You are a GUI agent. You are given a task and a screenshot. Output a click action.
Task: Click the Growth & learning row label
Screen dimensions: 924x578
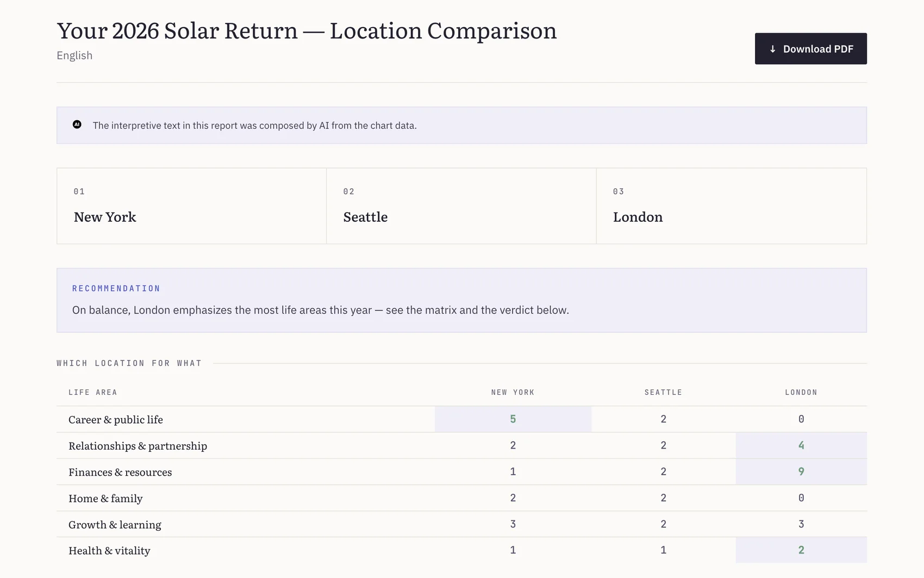click(x=115, y=524)
